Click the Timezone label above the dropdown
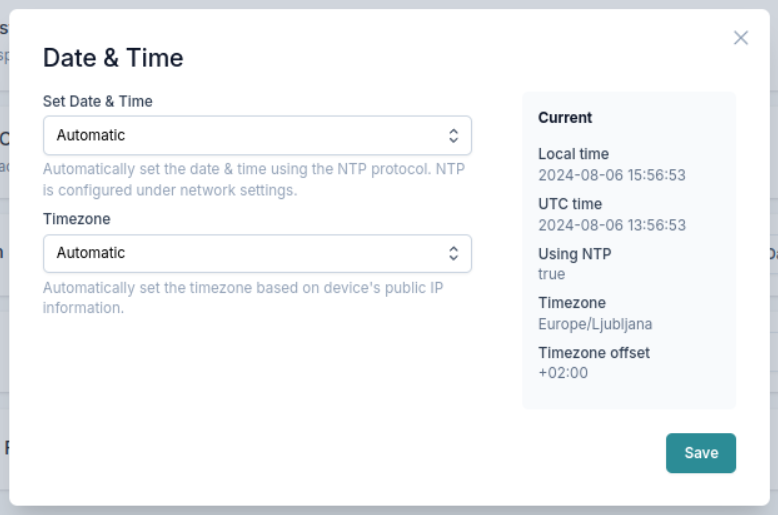 (x=77, y=219)
